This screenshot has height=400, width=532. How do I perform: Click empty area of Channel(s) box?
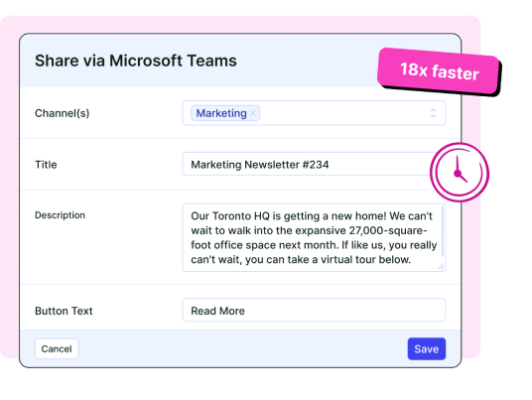click(x=342, y=113)
